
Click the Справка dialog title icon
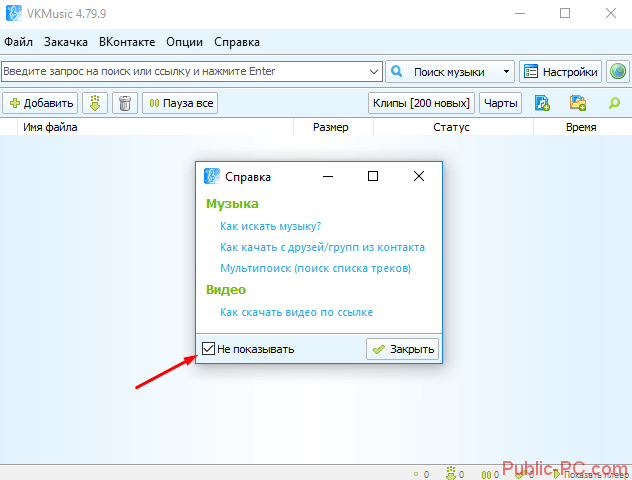click(212, 176)
